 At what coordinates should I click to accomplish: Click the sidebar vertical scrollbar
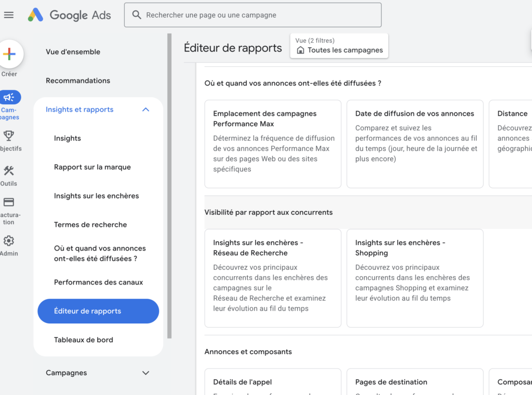(169, 186)
